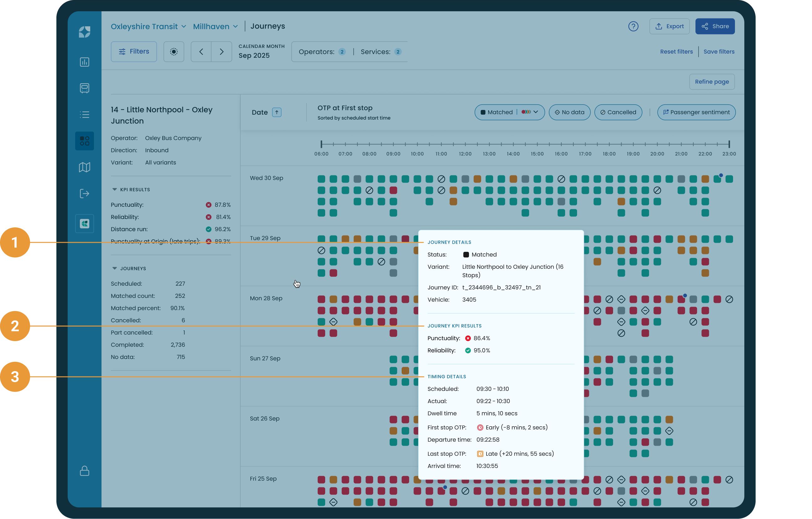Click the sign-out arrow icon in sidebar
This screenshot has height=519, width=812.
84,194
